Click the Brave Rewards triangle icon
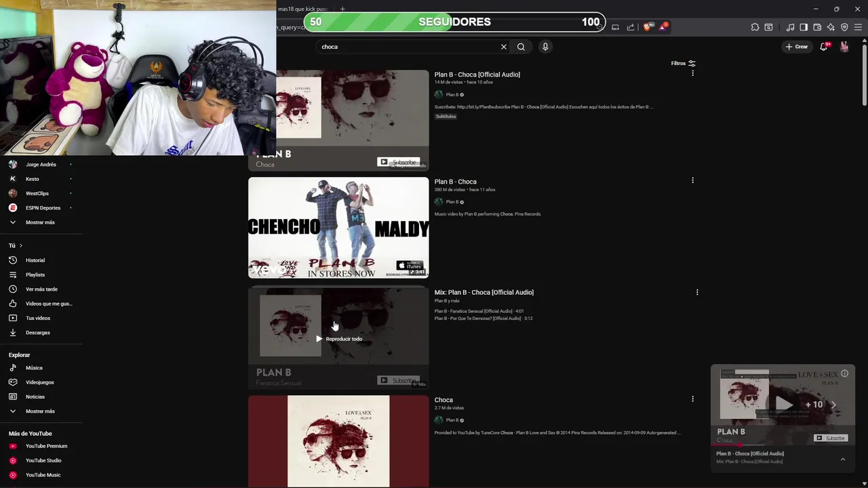Image resolution: width=868 pixels, height=488 pixels. pyautogui.click(x=663, y=27)
